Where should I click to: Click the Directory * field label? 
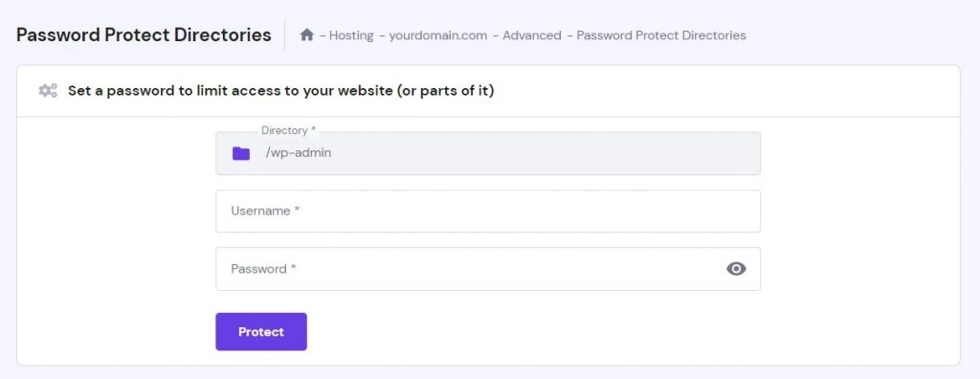289,131
